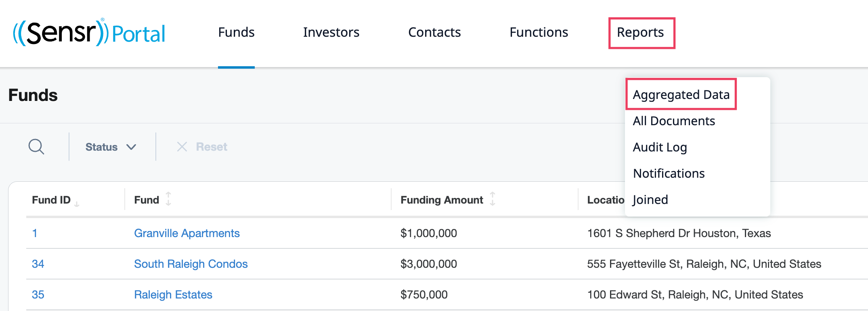Open the Audit Log report

tap(660, 147)
